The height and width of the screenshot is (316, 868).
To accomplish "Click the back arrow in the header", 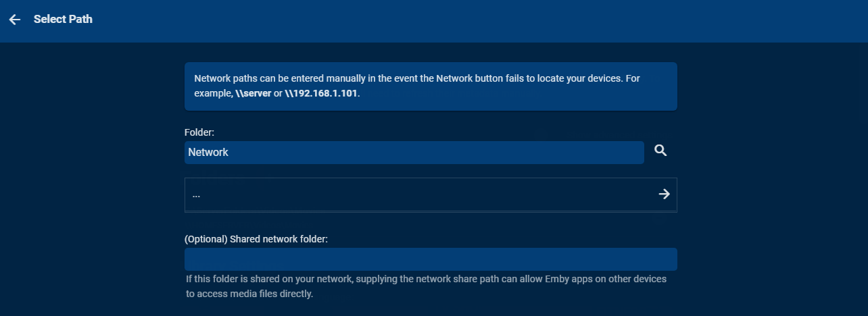I will (x=15, y=20).
